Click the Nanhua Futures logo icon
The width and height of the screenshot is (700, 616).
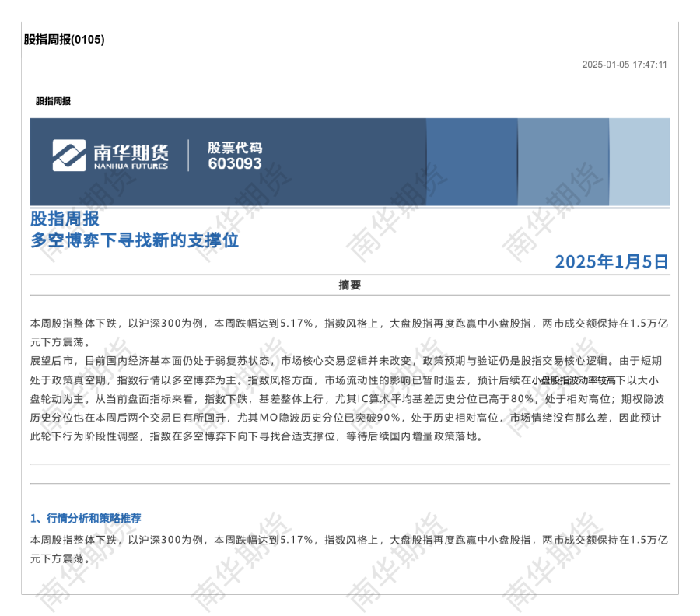click(68, 156)
